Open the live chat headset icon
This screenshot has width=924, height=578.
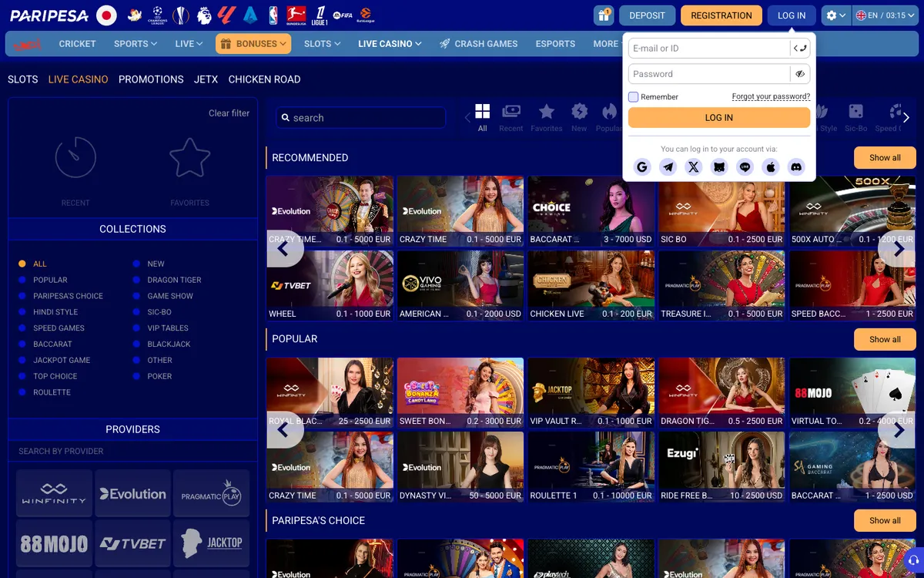(912, 560)
